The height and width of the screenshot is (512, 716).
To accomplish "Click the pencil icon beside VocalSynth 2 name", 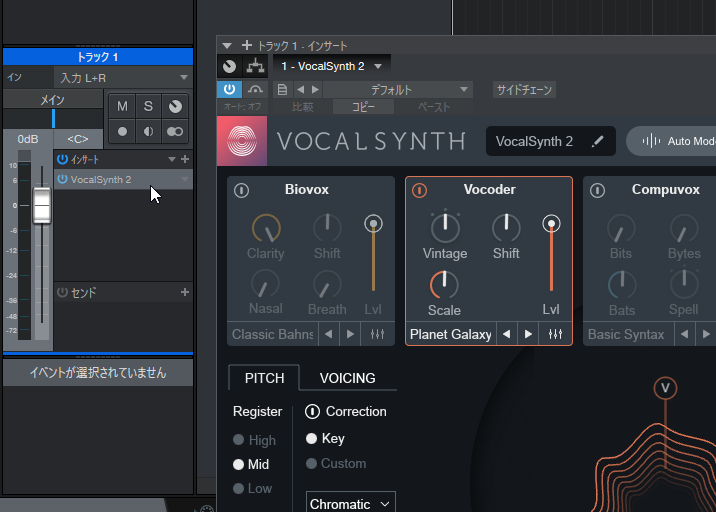I will pos(598,142).
